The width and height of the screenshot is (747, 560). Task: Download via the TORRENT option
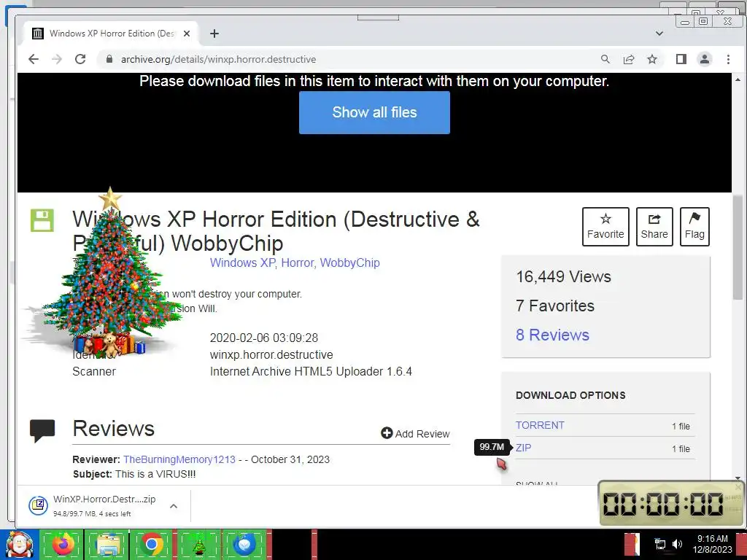[x=540, y=425]
